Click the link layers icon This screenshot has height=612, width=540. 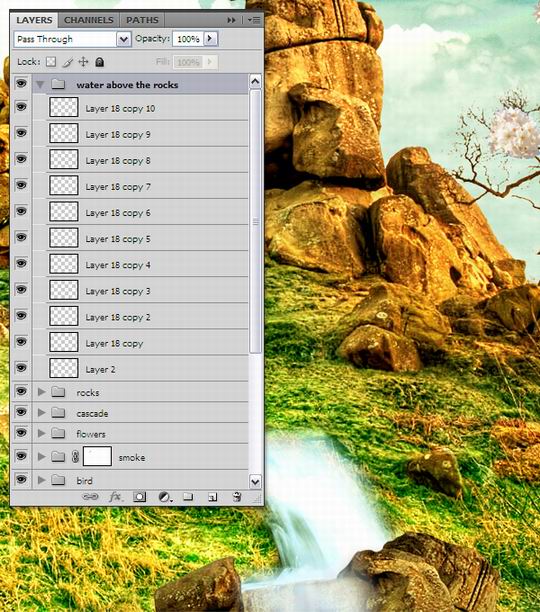[91, 496]
